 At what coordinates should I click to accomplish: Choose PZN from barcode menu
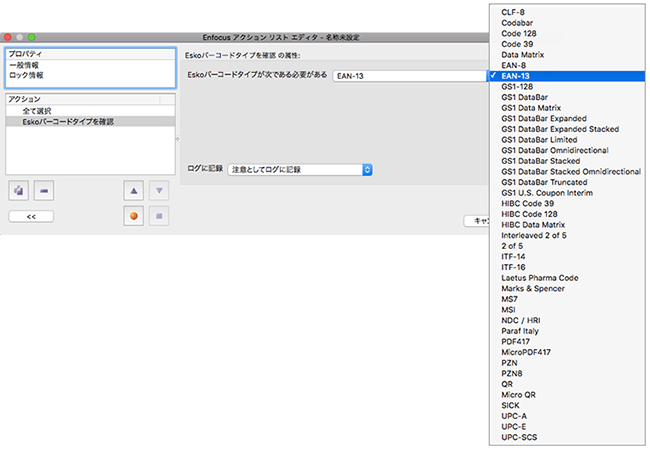(x=567, y=363)
